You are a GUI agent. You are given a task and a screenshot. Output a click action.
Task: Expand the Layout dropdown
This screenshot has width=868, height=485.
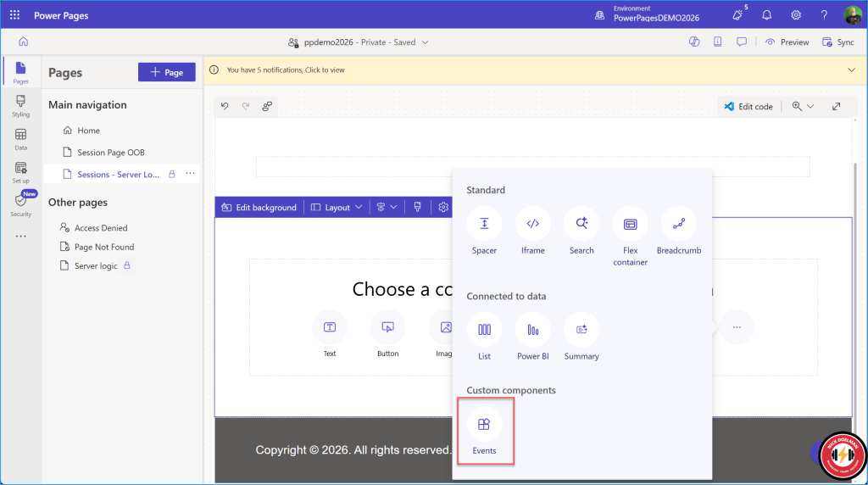pos(337,207)
